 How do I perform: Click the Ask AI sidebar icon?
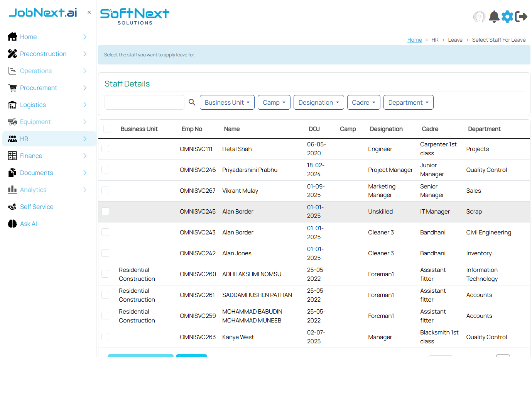11,224
